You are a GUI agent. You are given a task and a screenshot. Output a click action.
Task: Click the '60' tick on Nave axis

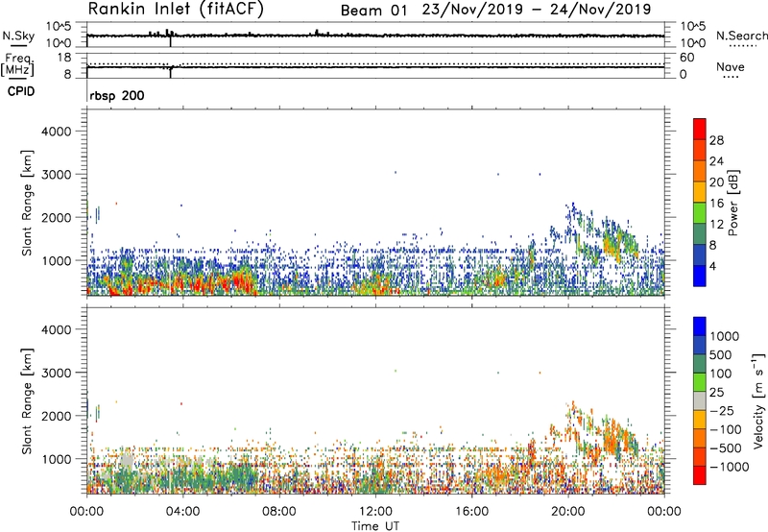[687, 58]
